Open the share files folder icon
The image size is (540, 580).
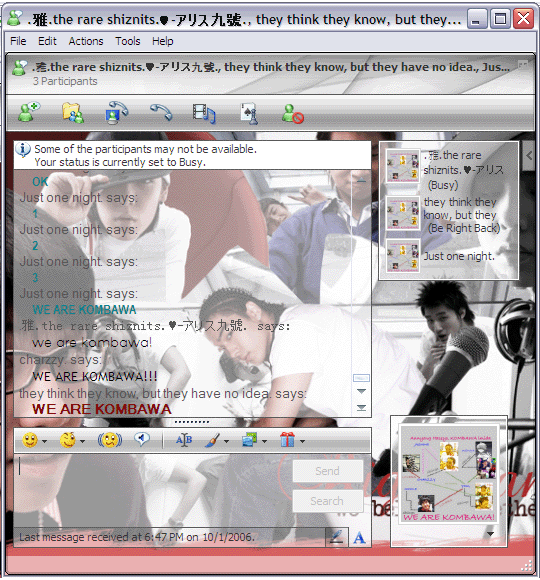pyautogui.click(x=73, y=112)
